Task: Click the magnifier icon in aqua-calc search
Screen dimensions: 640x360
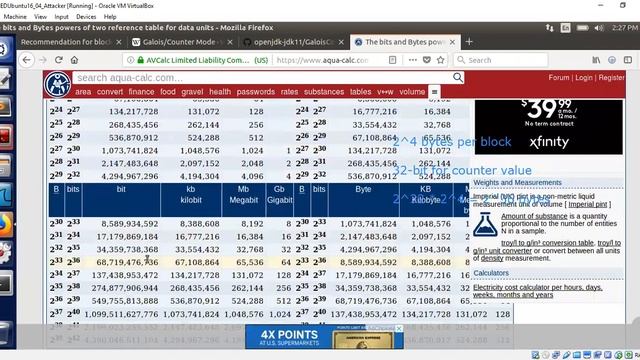Action: pos(458,78)
